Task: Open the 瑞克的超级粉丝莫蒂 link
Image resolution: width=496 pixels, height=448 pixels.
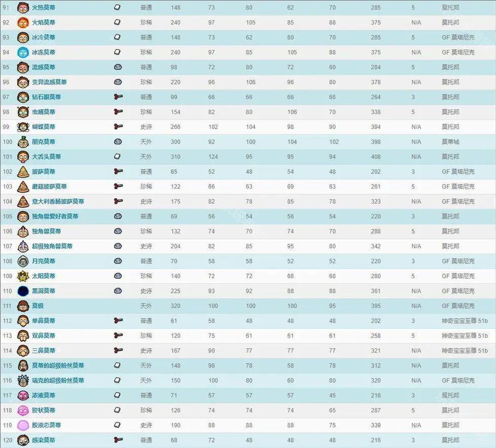Action: 58,380
